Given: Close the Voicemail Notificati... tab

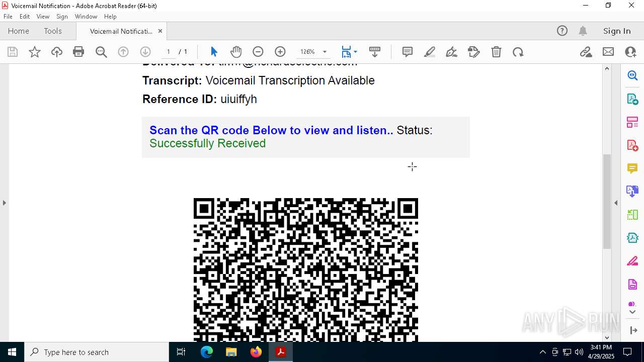Looking at the screenshot, I should (x=160, y=31).
